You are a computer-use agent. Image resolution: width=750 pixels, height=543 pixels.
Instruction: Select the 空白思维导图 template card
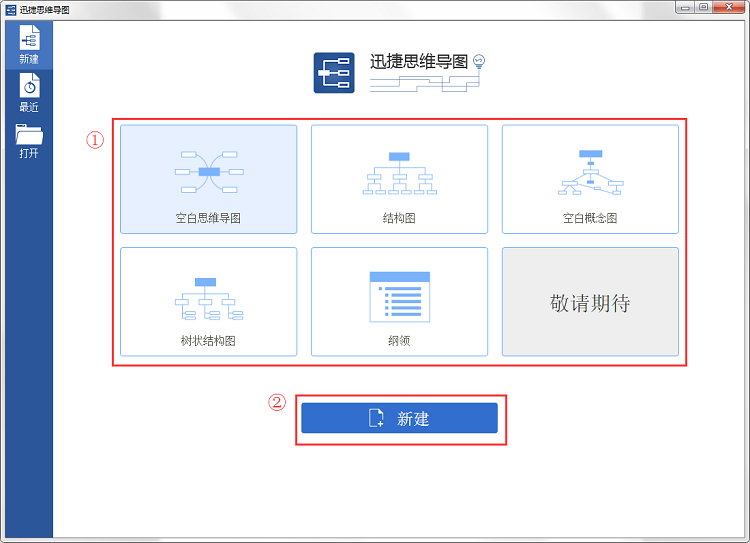pos(209,179)
